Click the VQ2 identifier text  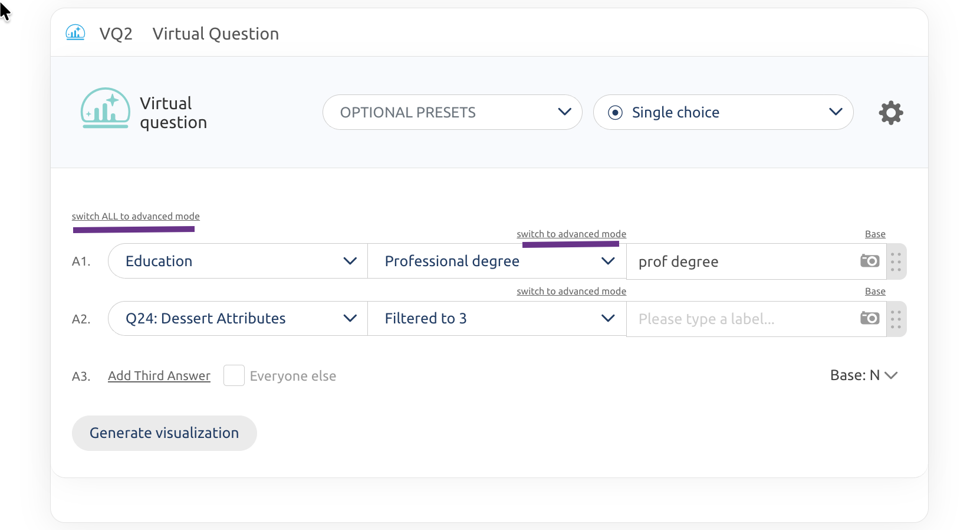pyautogui.click(x=116, y=34)
